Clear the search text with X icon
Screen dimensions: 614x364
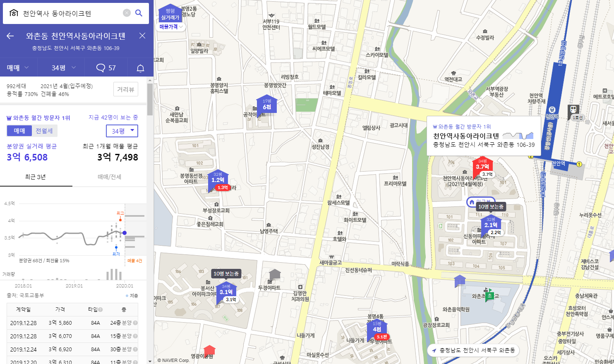pyautogui.click(x=127, y=13)
